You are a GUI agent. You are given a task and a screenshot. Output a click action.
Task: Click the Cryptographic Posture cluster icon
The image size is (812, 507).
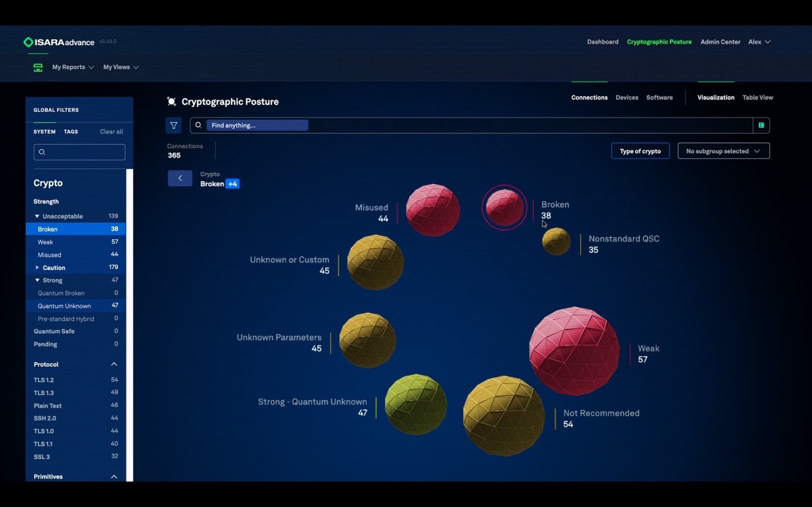pos(171,101)
